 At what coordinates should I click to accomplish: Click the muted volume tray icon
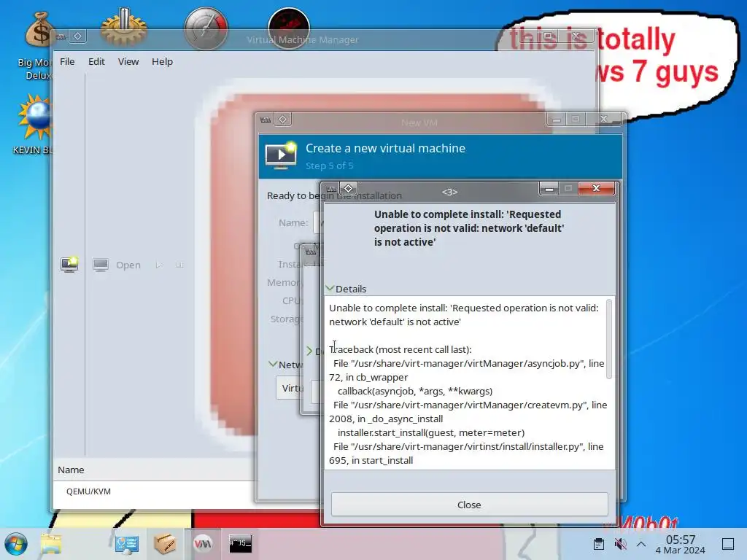(x=620, y=544)
